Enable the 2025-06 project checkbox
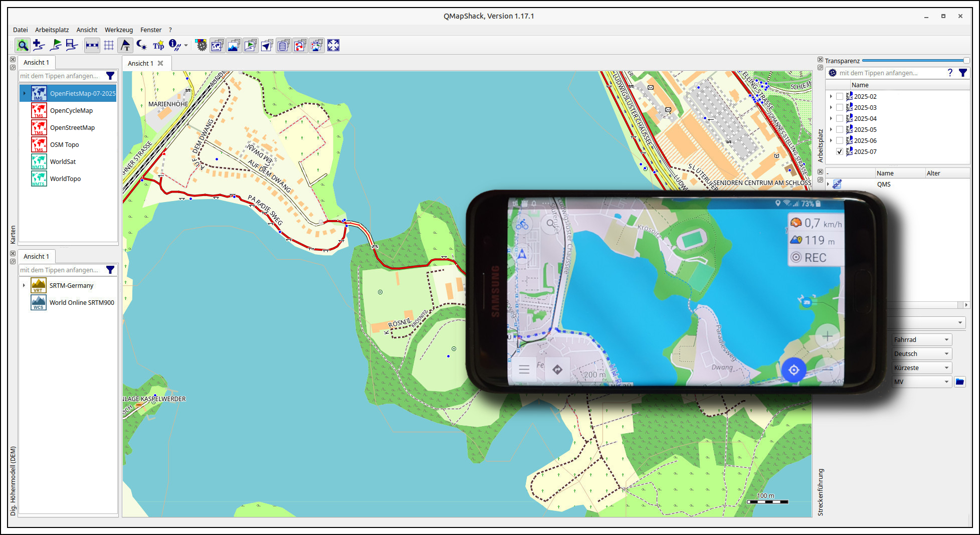 tap(840, 140)
